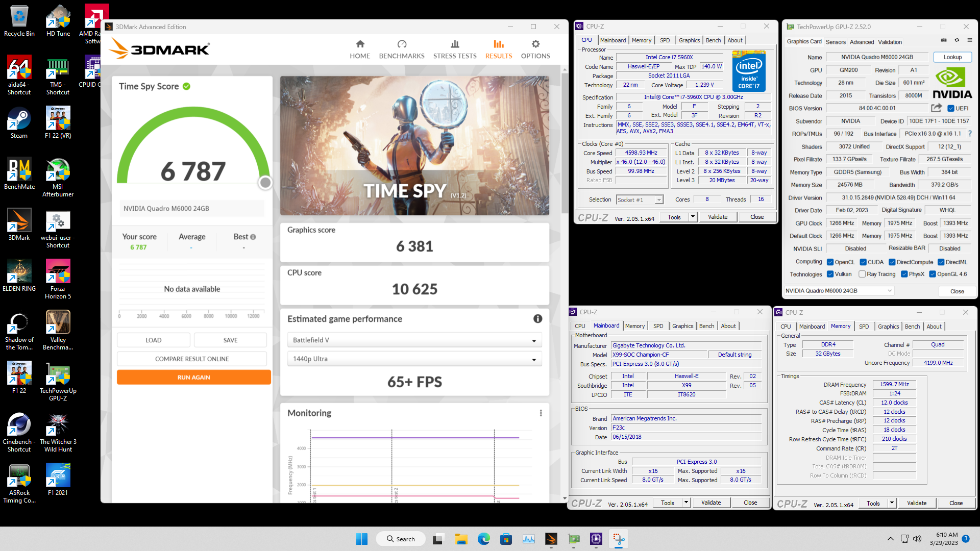This screenshot has height=551, width=980.
Task: Switch to the Advanced tab in GPU-Z
Action: pos(862,42)
